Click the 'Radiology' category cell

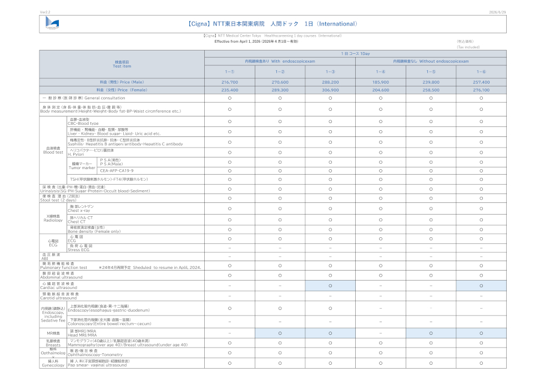[53, 218]
